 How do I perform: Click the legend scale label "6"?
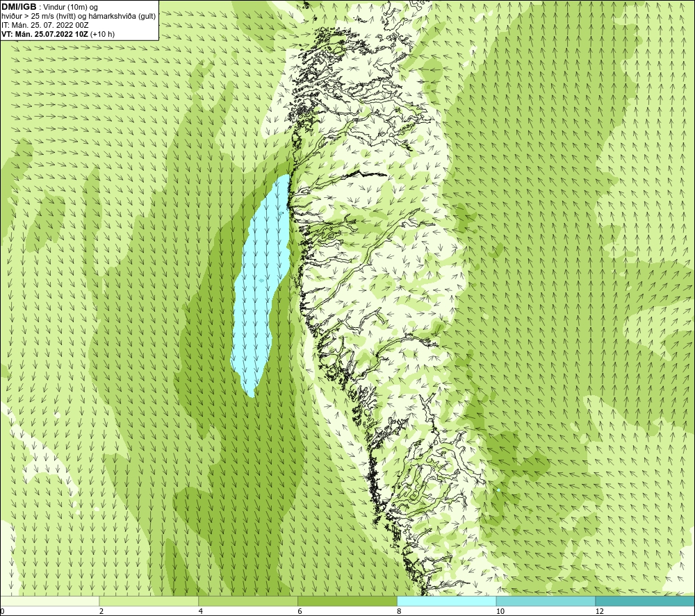(300, 611)
